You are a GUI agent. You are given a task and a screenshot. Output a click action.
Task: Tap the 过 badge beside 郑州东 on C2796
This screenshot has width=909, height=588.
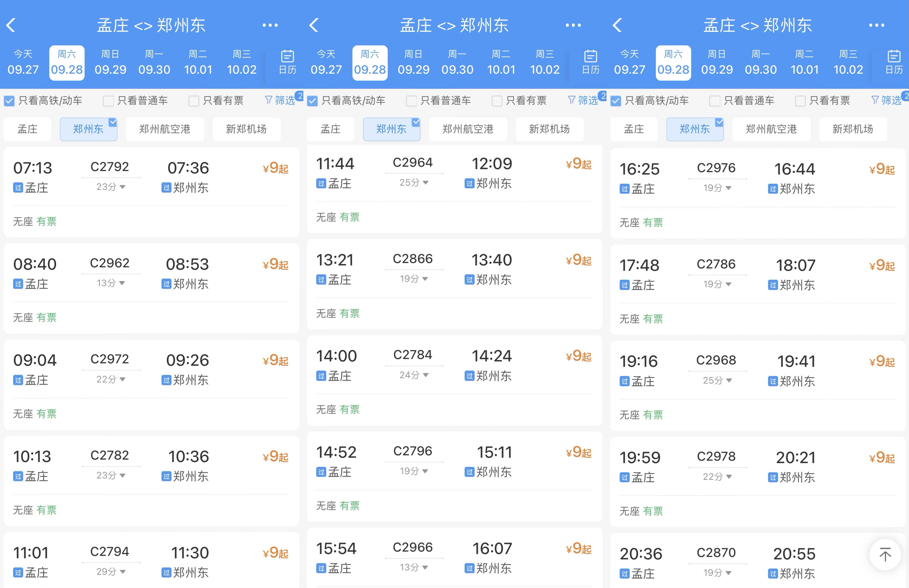pos(470,472)
